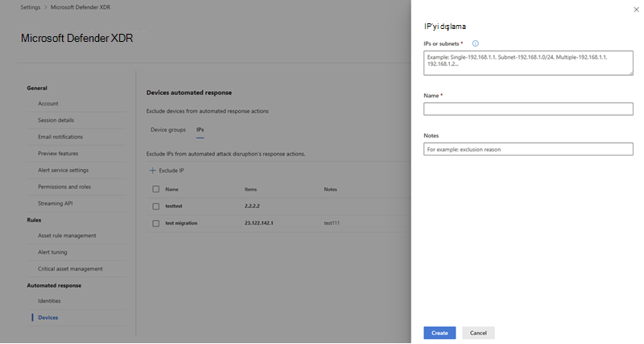Open Critical asset management page

point(70,269)
